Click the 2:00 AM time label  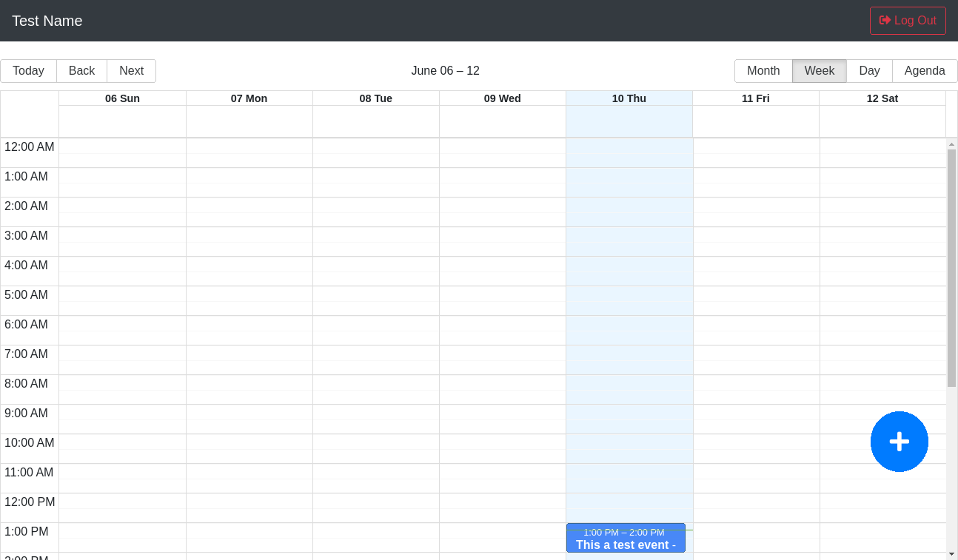pos(26,206)
